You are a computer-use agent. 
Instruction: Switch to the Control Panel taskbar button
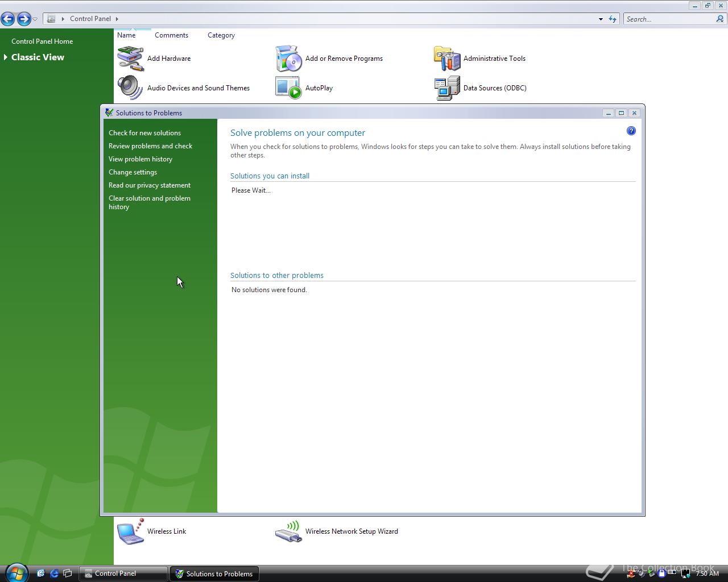123,573
